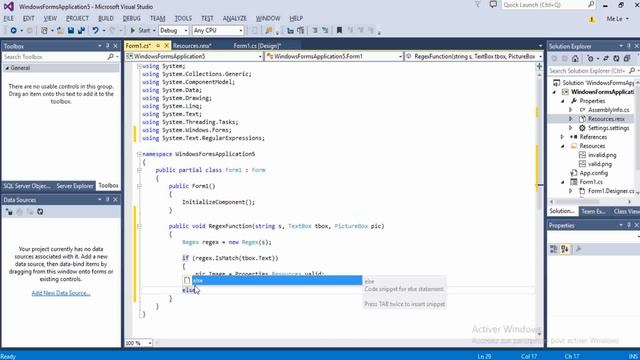This screenshot has height=360, width=640.
Task: Switch to the Resources.resx editor tab
Action: coord(192,46)
